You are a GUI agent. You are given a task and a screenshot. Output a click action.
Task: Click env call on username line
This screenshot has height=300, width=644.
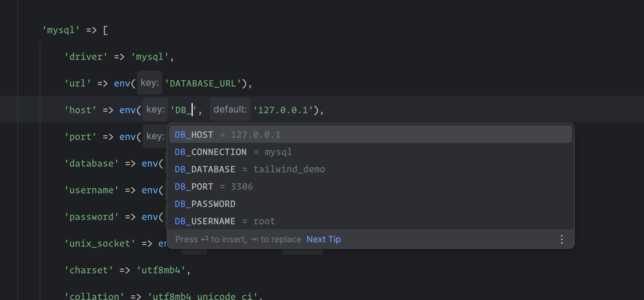(x=150, y=190)
